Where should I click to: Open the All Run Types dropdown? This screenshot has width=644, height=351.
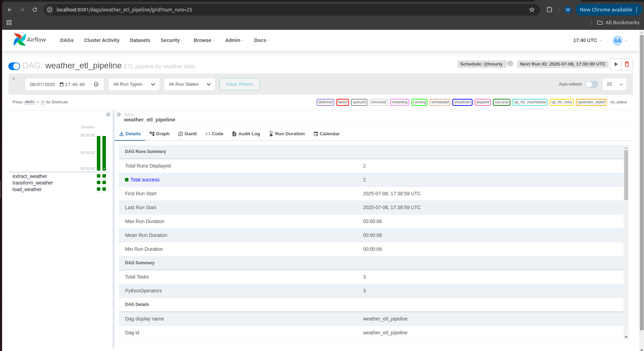[x=134, y=84]
